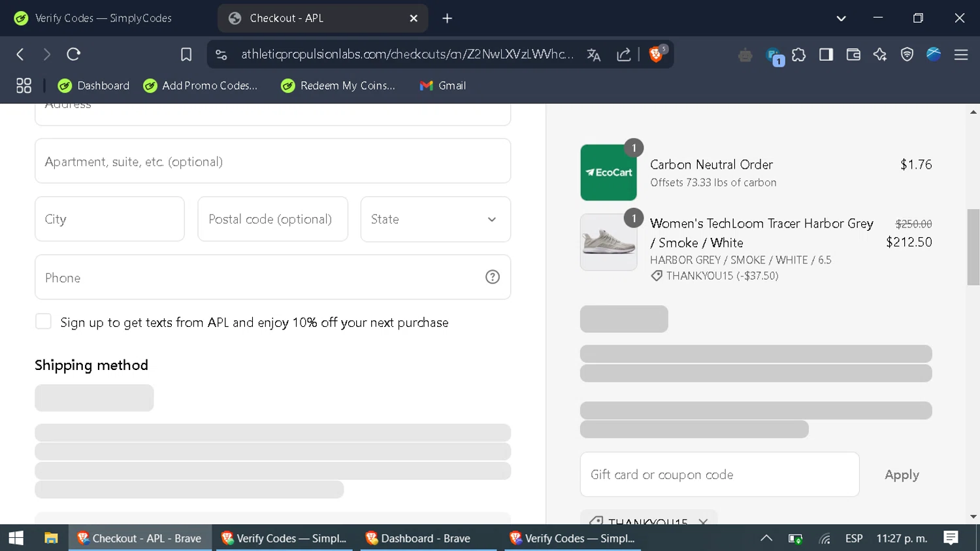
Task: Click the TechLoom Tracer shoe thumbnail
Action: pos(608,242)
